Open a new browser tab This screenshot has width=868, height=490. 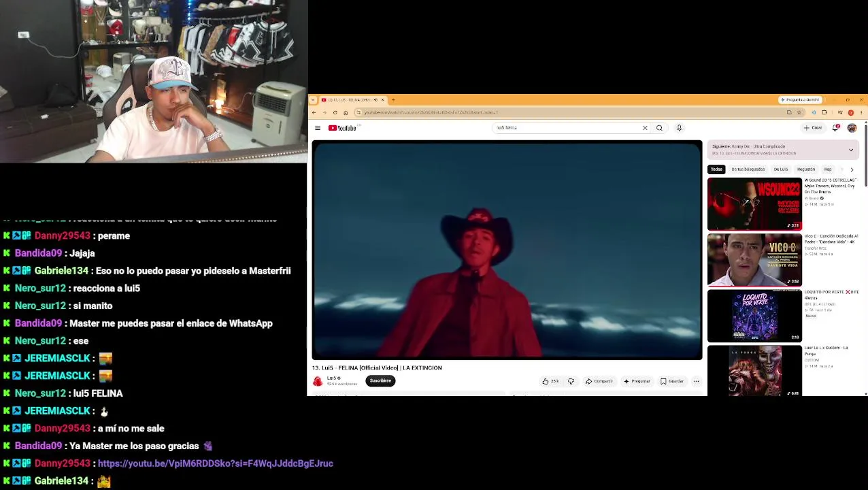pos(393,100)
